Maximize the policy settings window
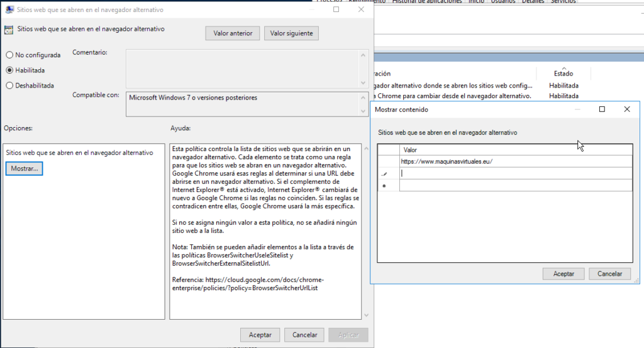The height and width of the screenshot is (348, 644). pos(336,9)
